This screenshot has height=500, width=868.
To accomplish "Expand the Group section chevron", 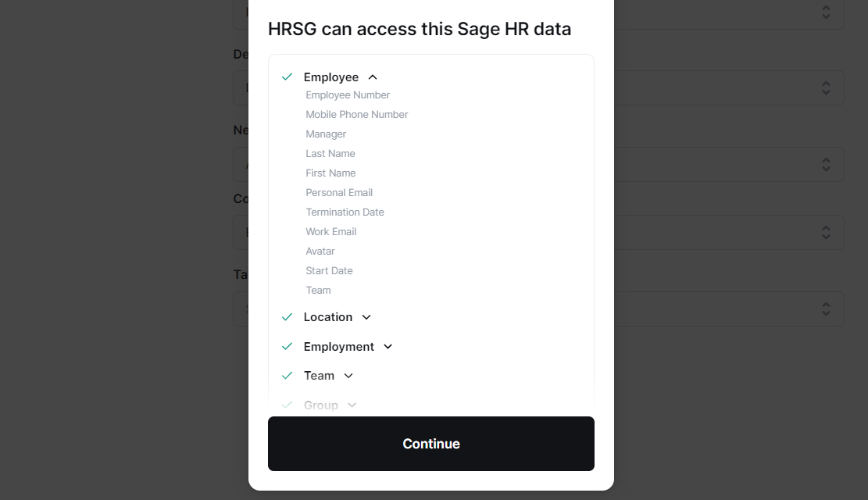I will (352, 405).
